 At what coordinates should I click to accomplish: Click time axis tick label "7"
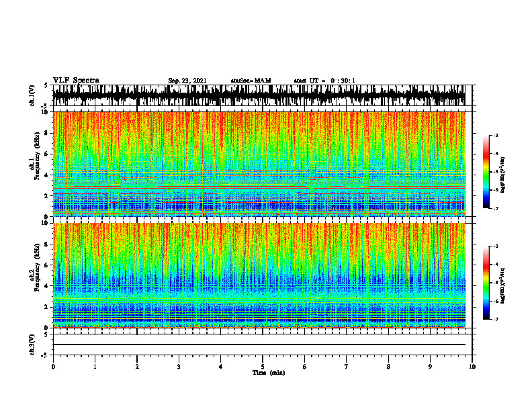[x=347, y=367]
